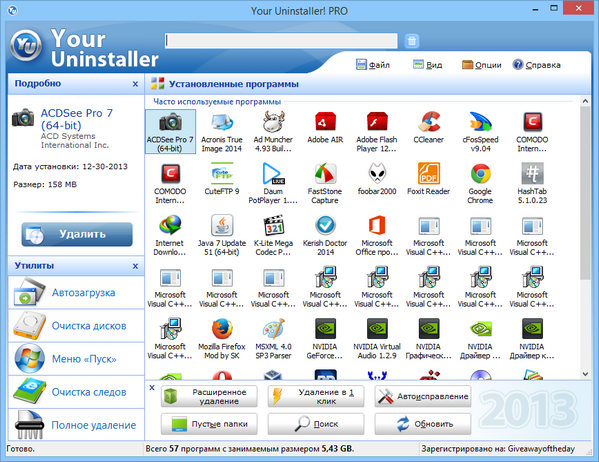Select Acronis True Image 2014 icon
The height and width of the screenshot is (462, 599).
click(x=222, y=131)
